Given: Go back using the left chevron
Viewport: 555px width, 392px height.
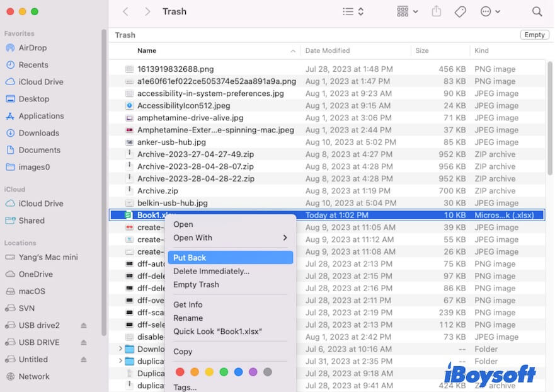Looking at the screenshot, I should tap(126, 11).
